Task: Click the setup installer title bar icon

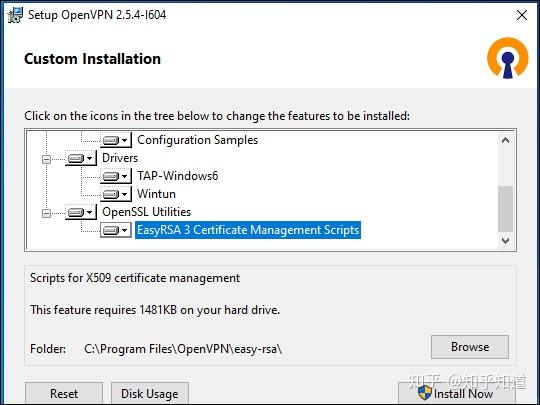Action: point(15,15)
